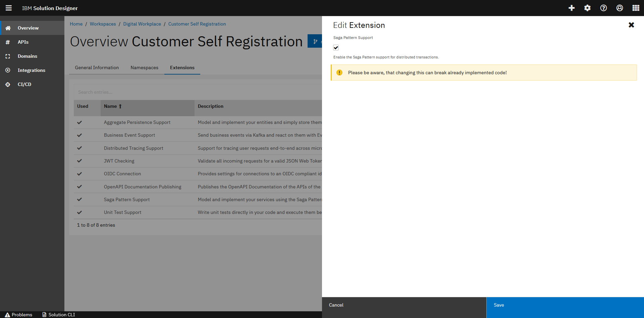Open the hamburger navigation menu
The height and width of the screenshot is (318, 644).
tap(8, 8)
